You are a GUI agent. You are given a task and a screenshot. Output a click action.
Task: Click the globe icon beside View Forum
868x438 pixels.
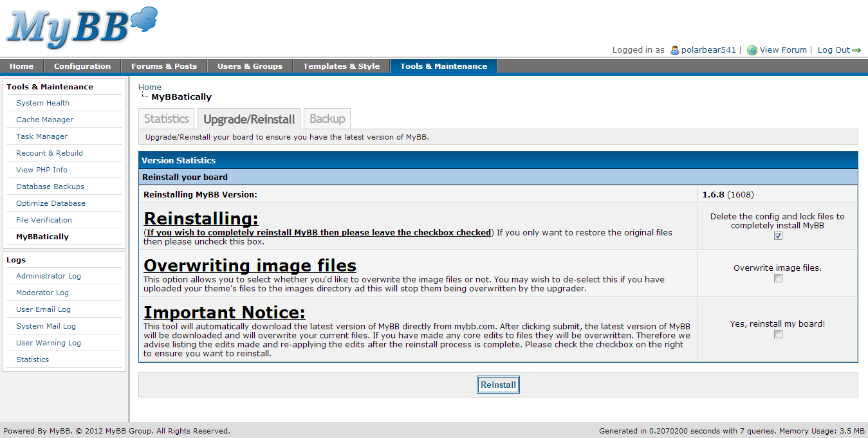click(752, 50)
